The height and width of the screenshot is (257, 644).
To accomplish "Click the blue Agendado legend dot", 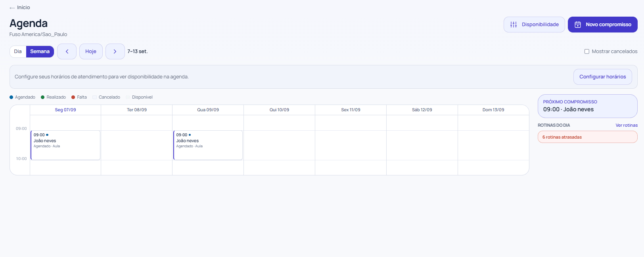I will tap(11, 97).
